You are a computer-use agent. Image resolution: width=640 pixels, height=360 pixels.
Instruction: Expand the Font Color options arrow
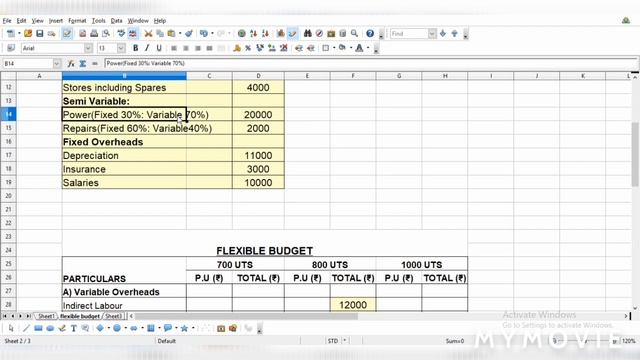point(368,48)
